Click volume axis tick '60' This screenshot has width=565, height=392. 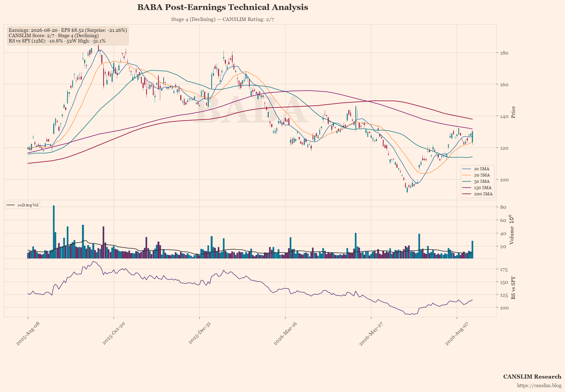tap(503, 220)
